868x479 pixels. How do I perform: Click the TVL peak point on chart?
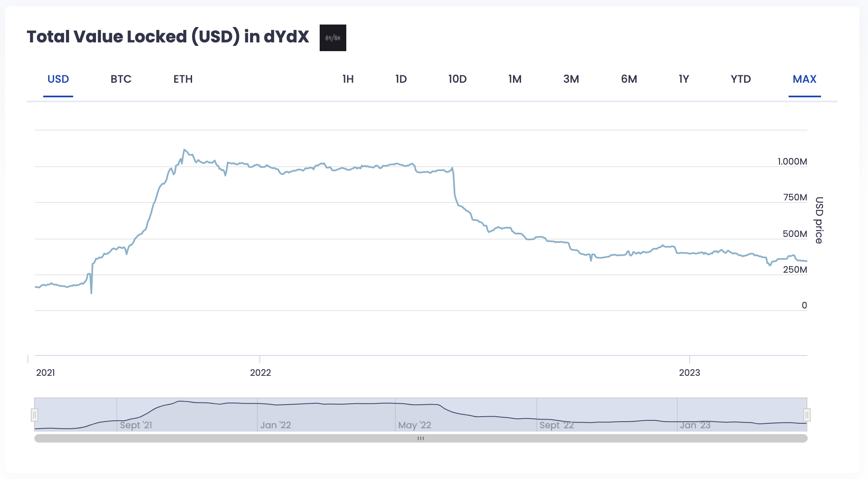click(184, 150)
